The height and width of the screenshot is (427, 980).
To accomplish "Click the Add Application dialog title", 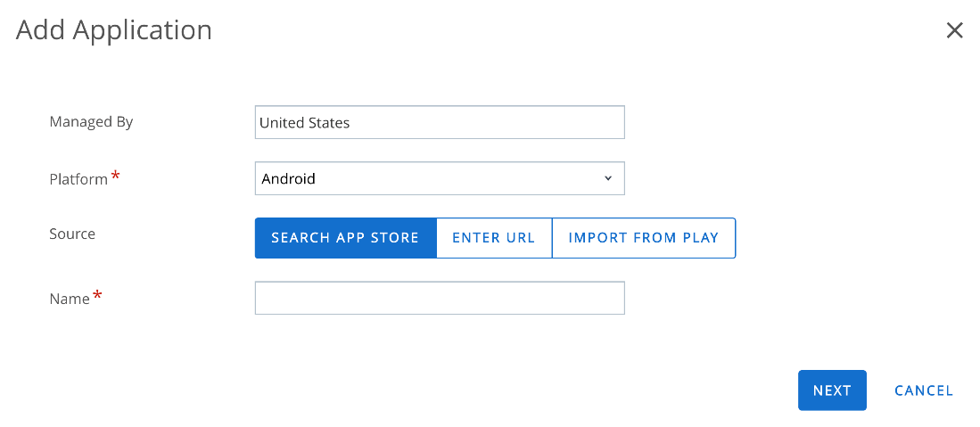I will click(114, 30).
